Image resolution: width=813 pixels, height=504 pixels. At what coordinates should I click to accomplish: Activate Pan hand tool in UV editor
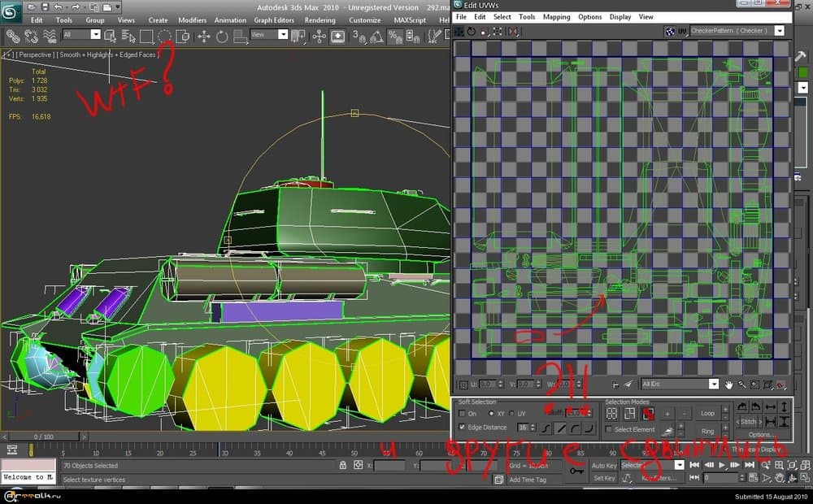click(729, 385)
